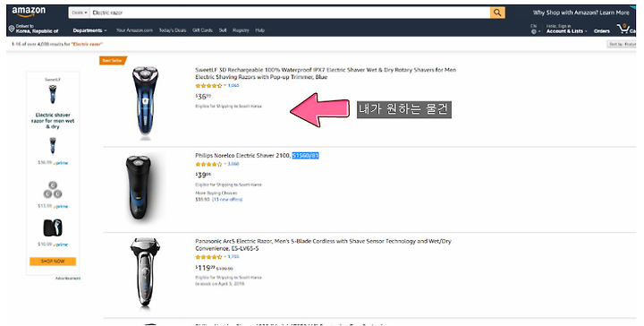Click the Philips Norelco $39.95 price
This screenshot has width=644, height=326.
203,176
